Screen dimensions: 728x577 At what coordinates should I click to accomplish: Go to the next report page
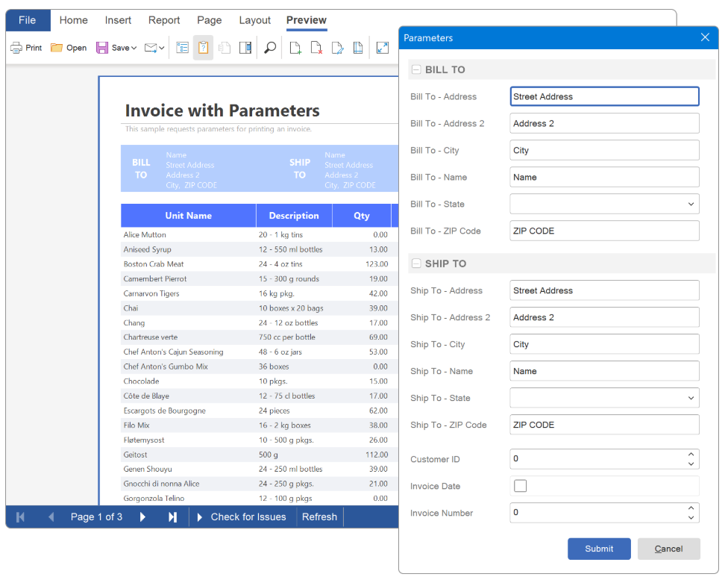coord(143,517)
